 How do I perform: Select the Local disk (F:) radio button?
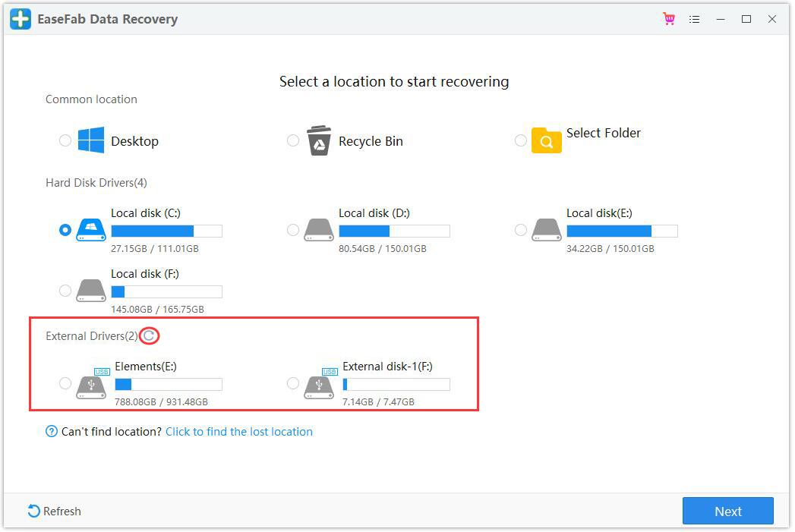[x=65, y=291]
